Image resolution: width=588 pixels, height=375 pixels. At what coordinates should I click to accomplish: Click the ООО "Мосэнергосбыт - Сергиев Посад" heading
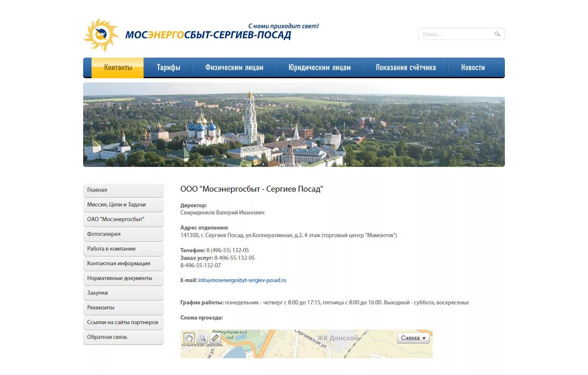click(252, 189)
